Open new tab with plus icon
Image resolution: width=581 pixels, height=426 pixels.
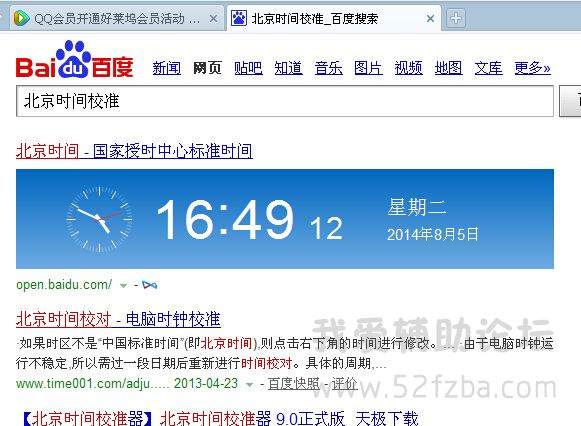[x=456, y=18]
